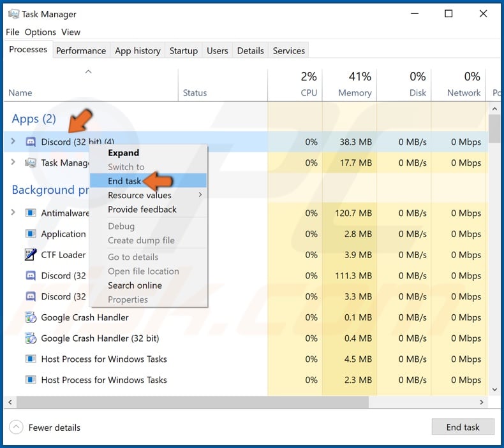Switch to the App history tab

pyautogui.click(x=138, y=50)
